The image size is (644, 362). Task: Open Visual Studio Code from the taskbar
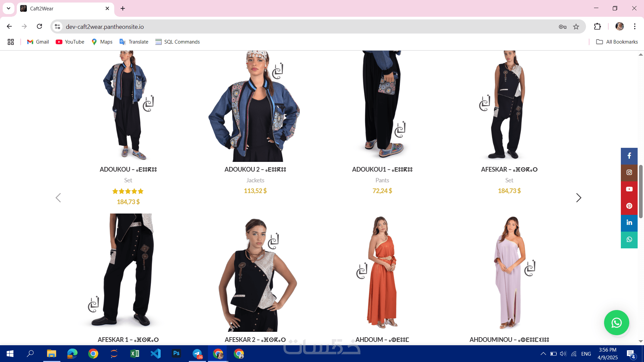coord(156,354)
